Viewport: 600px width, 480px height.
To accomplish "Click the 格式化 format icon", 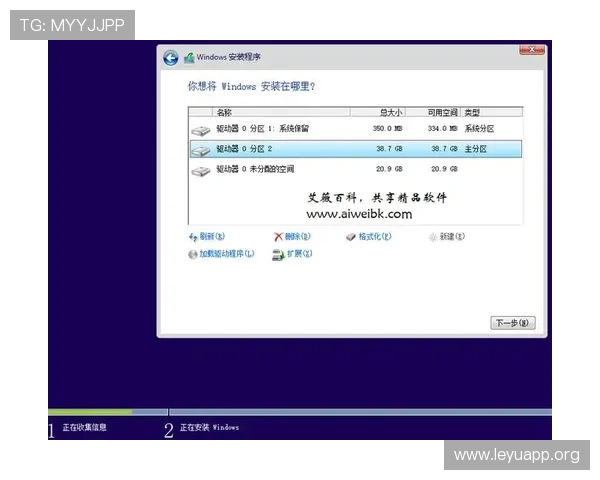I will [x=351, y=237].
